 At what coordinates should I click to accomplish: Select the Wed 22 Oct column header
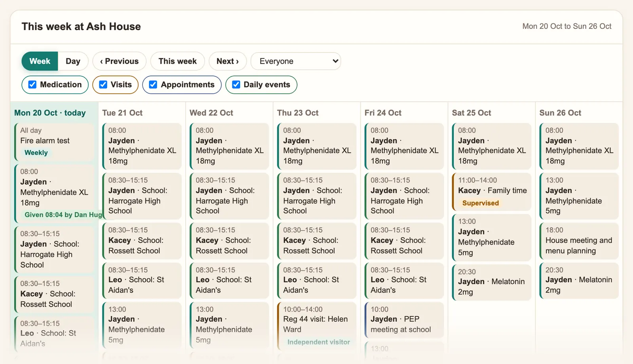(x=211, y=113)
